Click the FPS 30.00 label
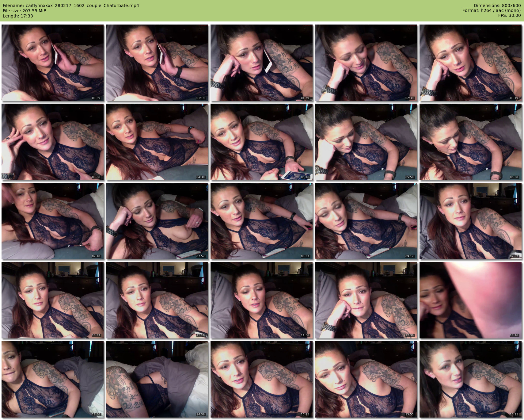This screenshot has width=524, height=420. pos(509,15)
